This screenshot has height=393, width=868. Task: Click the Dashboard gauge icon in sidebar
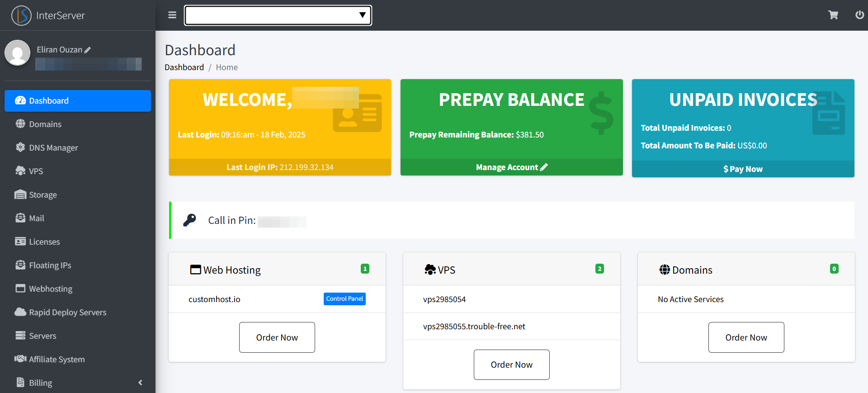[x=20, y=100]
